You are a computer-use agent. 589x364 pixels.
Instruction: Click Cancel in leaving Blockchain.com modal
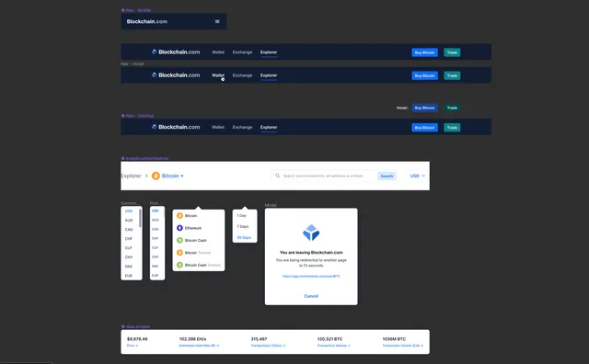tap(311, 296)
